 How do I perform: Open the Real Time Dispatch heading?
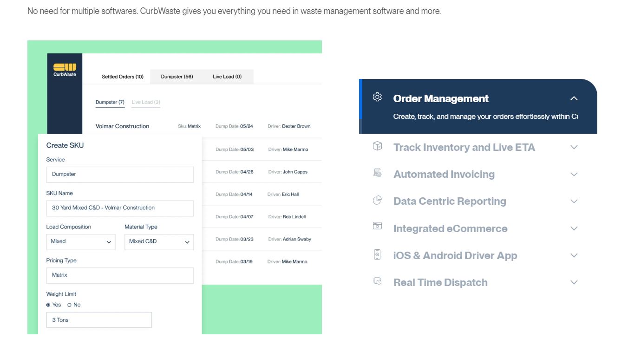tap(440, 282)
